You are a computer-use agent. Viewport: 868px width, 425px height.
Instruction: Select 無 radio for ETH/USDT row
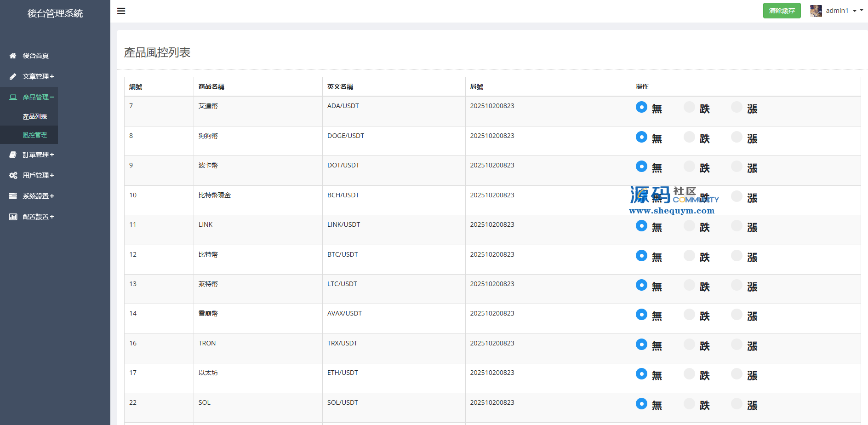pyautogui.click(x=641, y=374)
